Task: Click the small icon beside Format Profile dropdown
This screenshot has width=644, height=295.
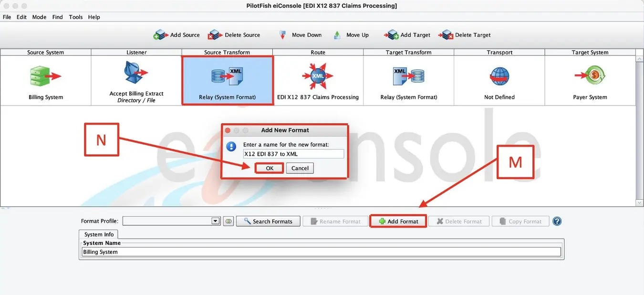Action: 229,221
